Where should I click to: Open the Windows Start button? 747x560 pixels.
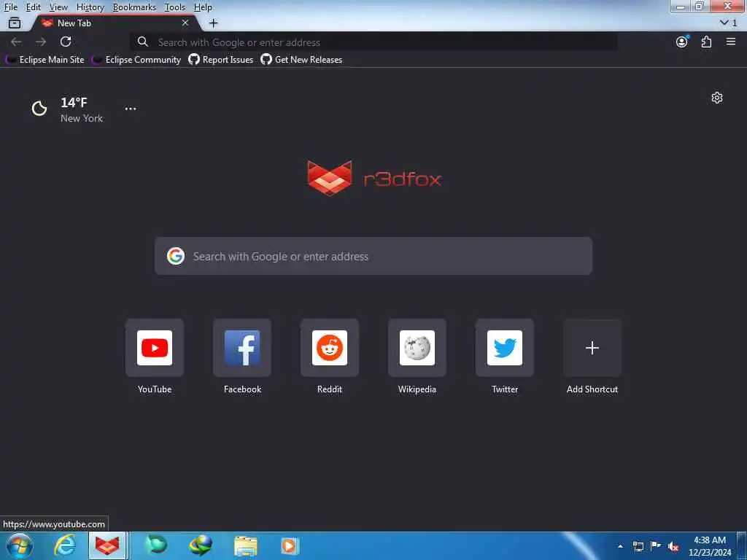[x=19, y=546]
